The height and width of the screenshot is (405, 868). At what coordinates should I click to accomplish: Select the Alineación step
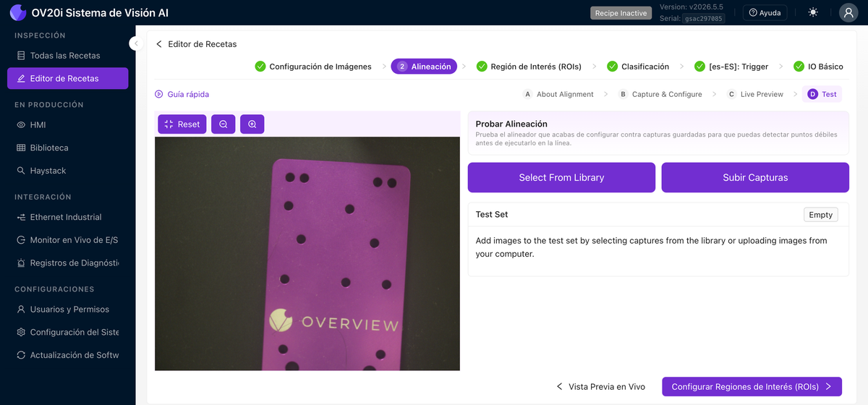click(x=424, y=67)
